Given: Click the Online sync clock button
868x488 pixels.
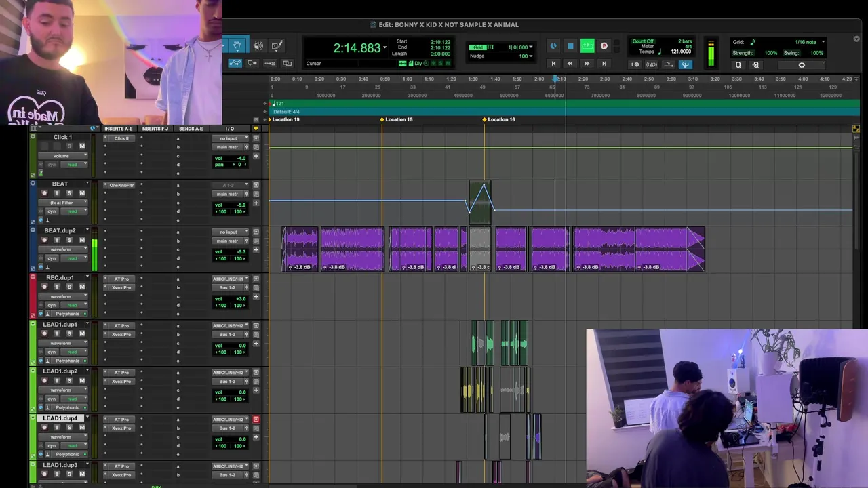Looking at the screenshot, I should pyautogui.click(x=553, y=46).
